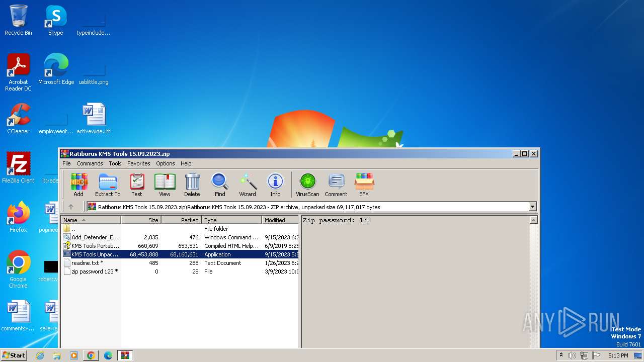Viewport: 644px width, 362px height.
Task: Run the Test archive tool
Action: click(x=137, y=185)
